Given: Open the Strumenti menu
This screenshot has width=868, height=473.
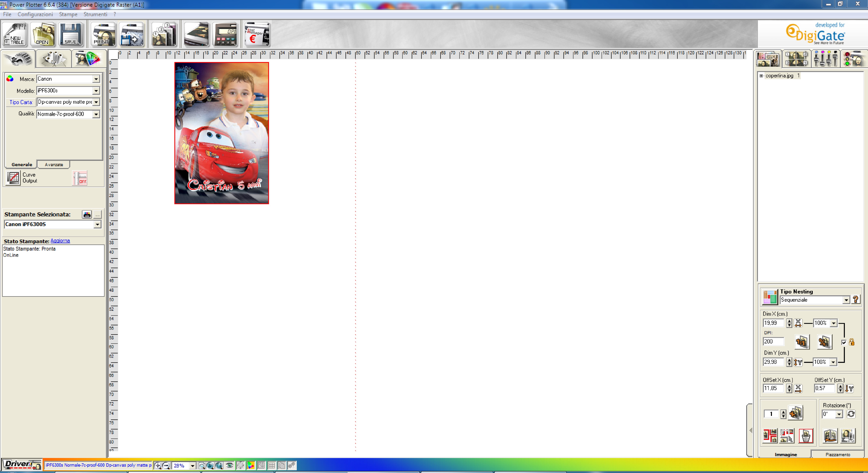Looking at the screenshot, I should click(x=95, y=14).
